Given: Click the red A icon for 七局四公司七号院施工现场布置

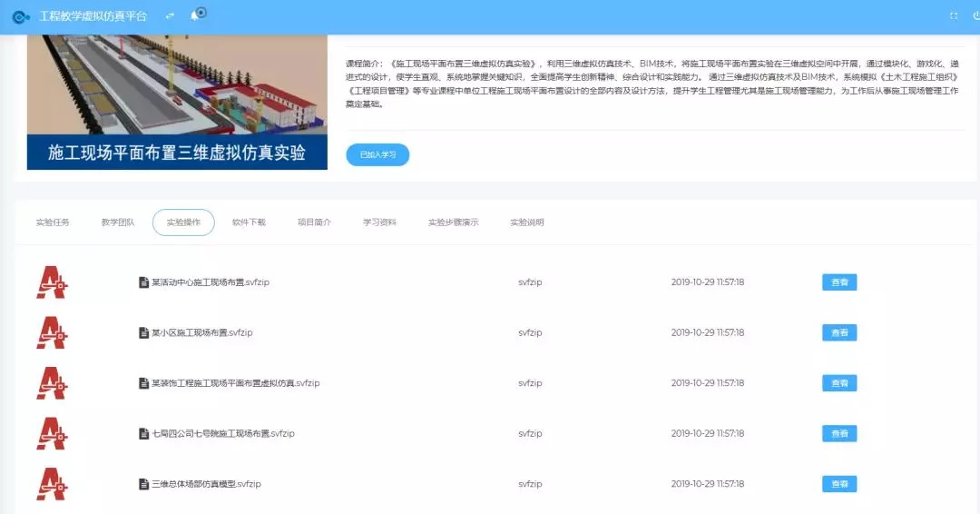Looking at the screenshot, I should pos(52,433).
